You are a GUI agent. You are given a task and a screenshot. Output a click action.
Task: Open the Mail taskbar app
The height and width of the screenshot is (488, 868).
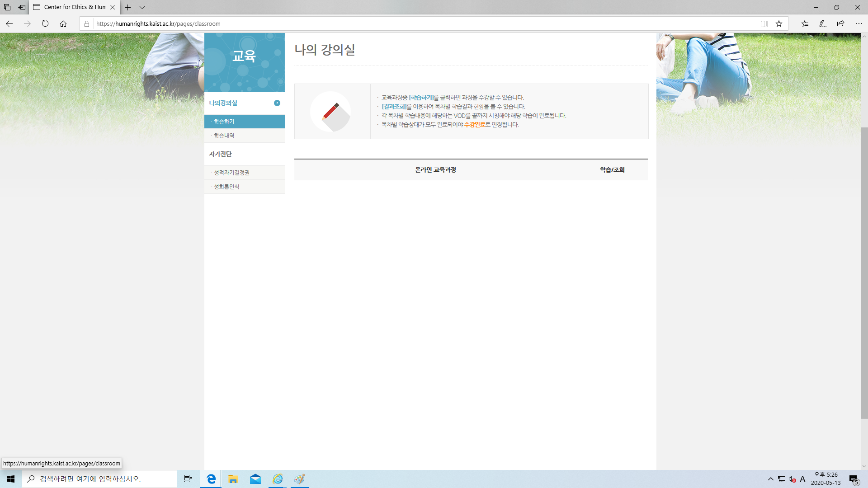click(x=255, y=479)
